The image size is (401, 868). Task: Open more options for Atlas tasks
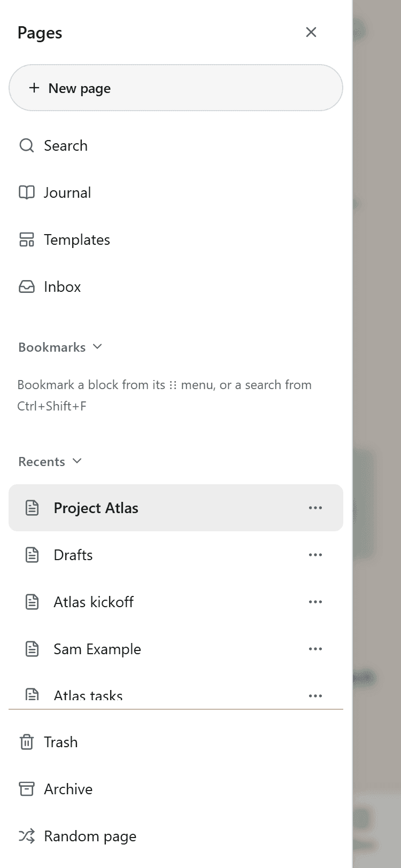click(315, 696)
